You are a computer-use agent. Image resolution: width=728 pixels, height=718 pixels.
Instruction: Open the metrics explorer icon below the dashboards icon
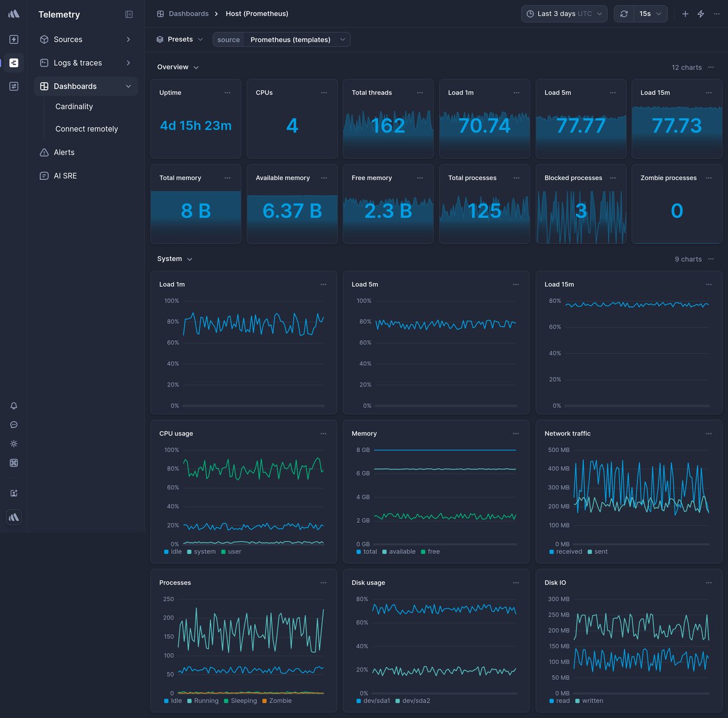coord(13,86)
